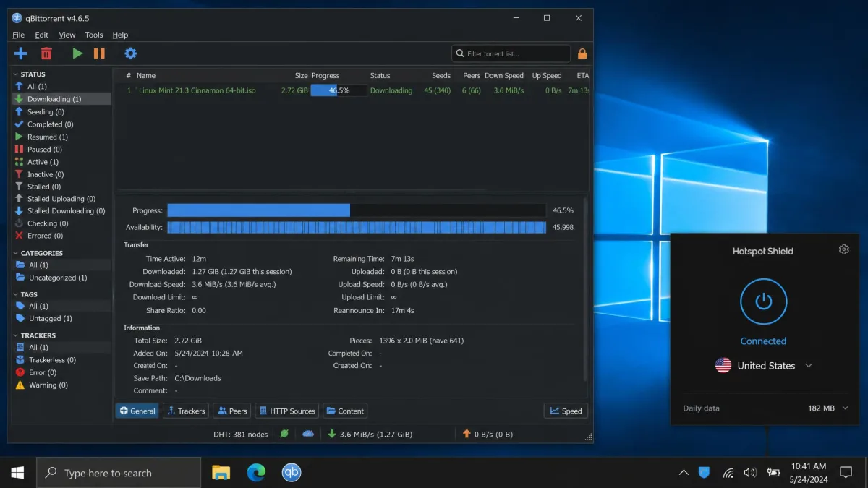This screenshot has height=488, width=868.
Task: Open the View menu
Action: [67, 35]
